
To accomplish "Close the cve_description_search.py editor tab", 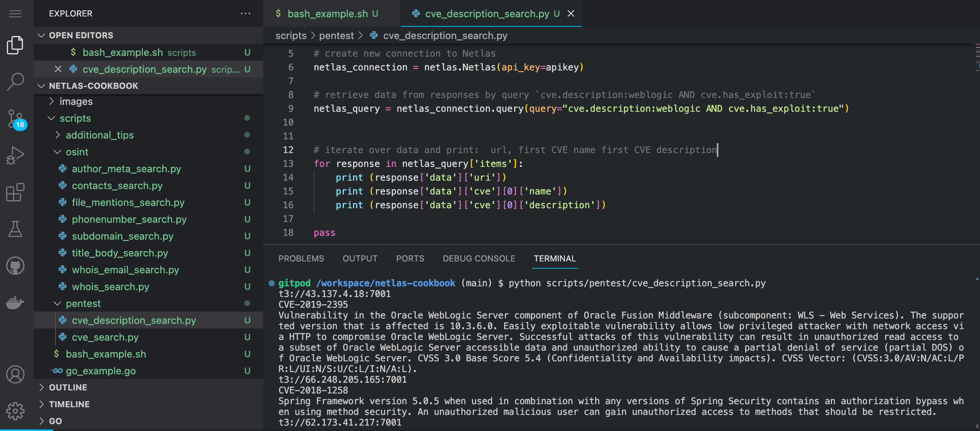I will 571,14.
